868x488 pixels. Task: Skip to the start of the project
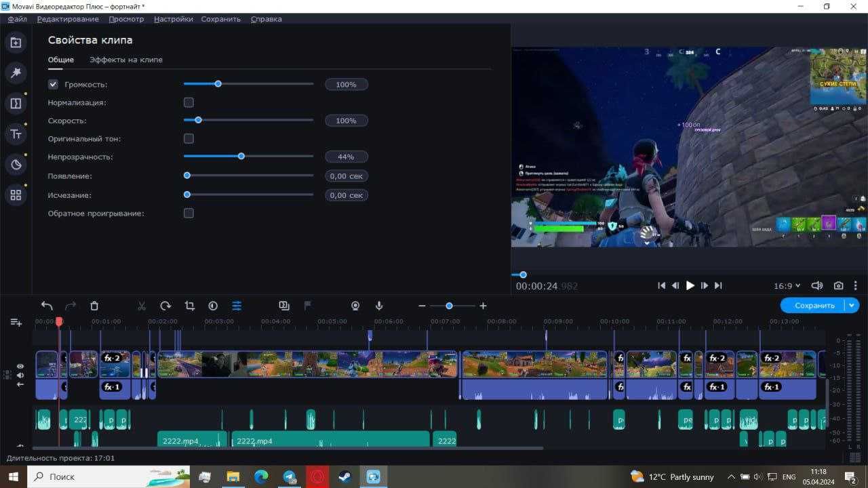tap(661, 286)
